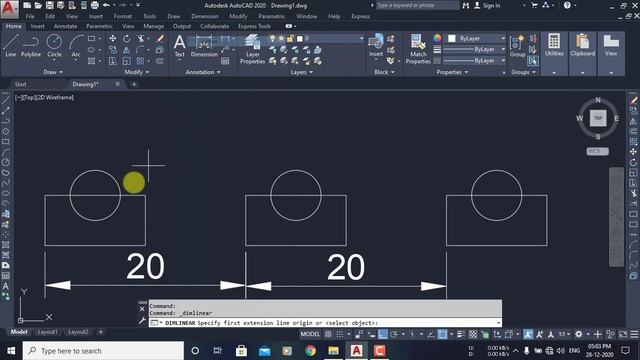Click the Erase tool icon

pyautogui.click(x=160, y=38)
